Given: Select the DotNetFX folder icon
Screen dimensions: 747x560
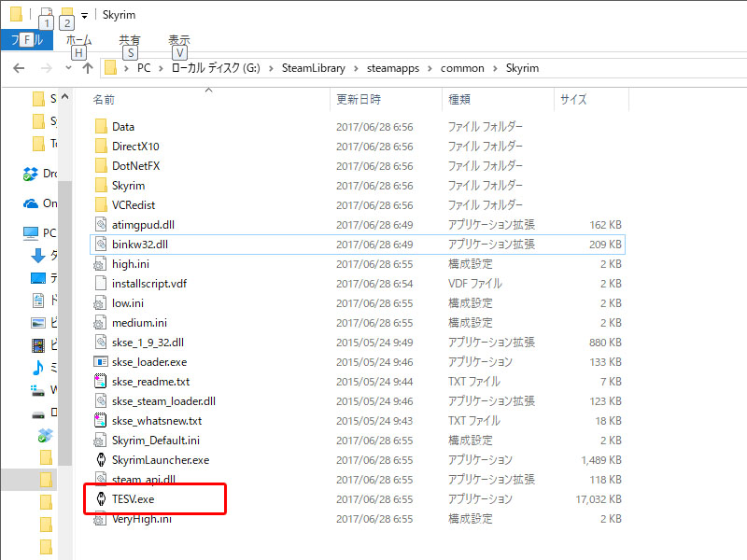Looking at the screenshot, I should click(101, 166).
